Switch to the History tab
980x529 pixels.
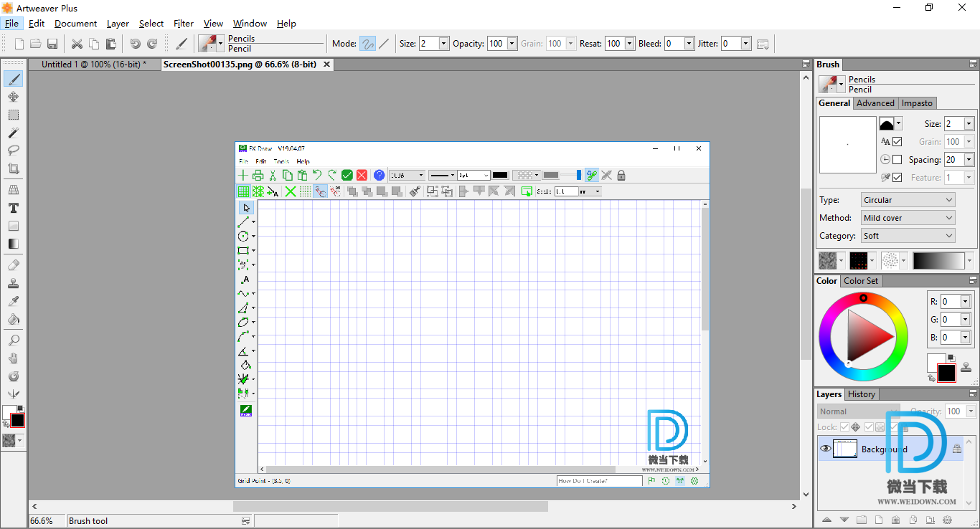(x=861, y=394)
